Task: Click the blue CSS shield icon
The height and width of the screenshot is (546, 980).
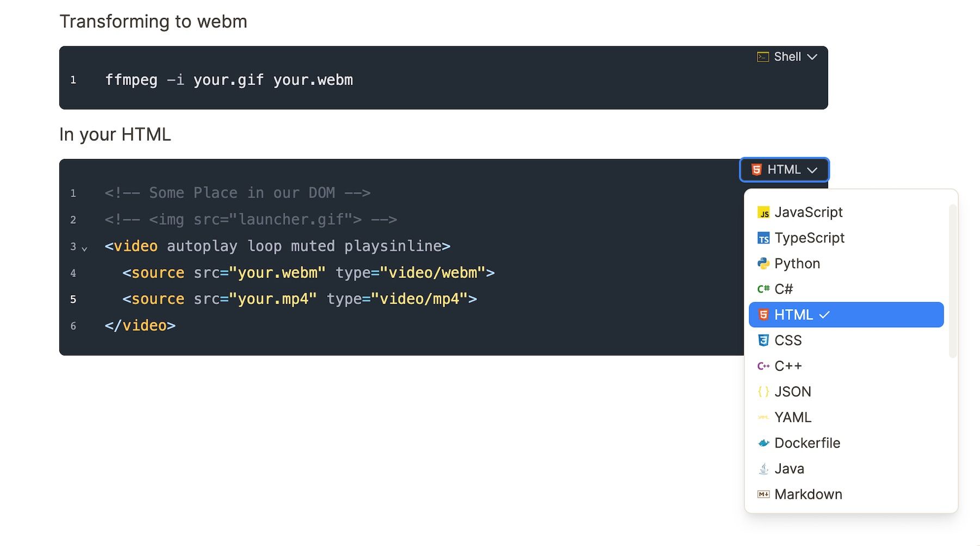Action: coord(763,340)
